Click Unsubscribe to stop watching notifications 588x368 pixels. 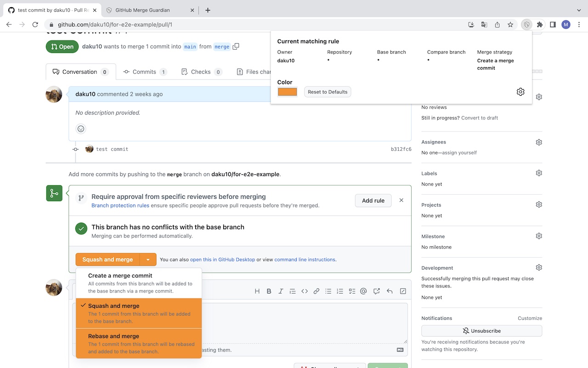[481, 331]
